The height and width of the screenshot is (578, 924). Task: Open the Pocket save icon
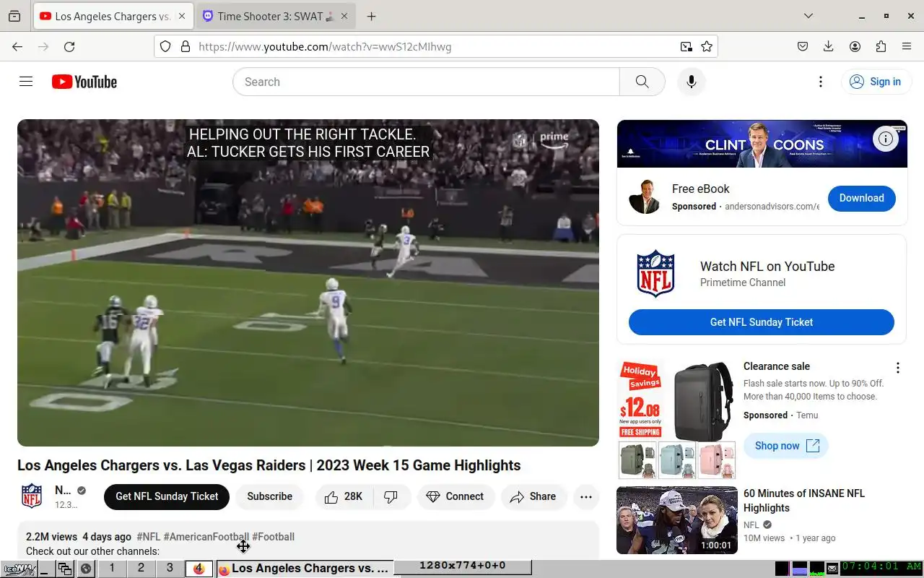click(x=803, y=46)
